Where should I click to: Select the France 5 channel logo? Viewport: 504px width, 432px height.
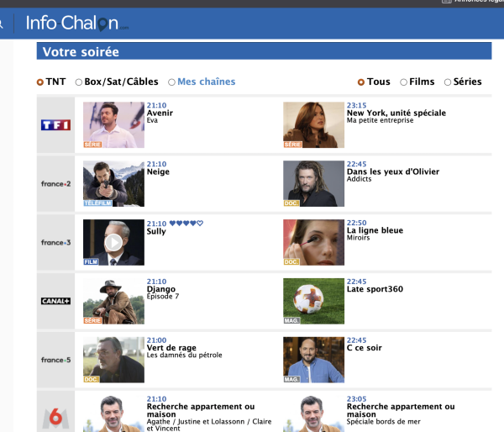tap(55, 360)
